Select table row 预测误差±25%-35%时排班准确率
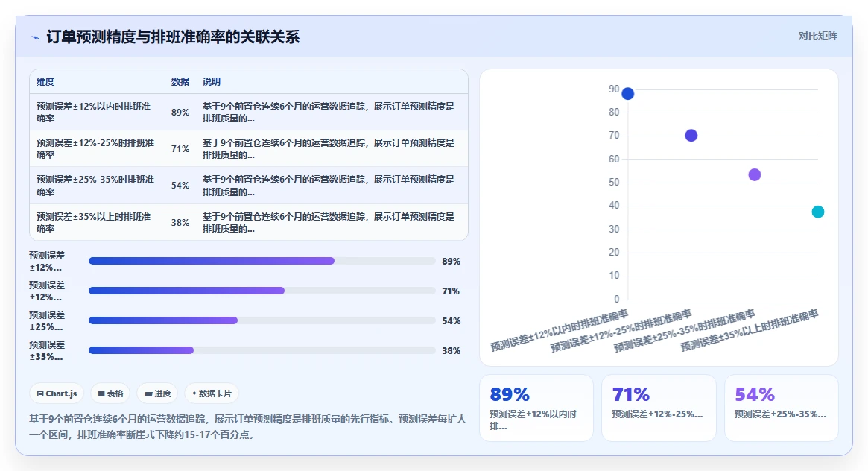 coord(249,186)
